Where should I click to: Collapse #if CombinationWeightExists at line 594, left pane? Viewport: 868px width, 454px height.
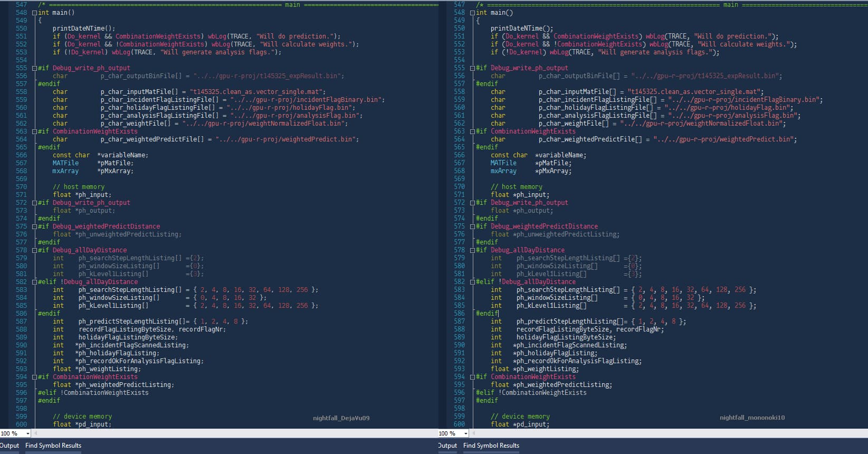coord(35,377)
